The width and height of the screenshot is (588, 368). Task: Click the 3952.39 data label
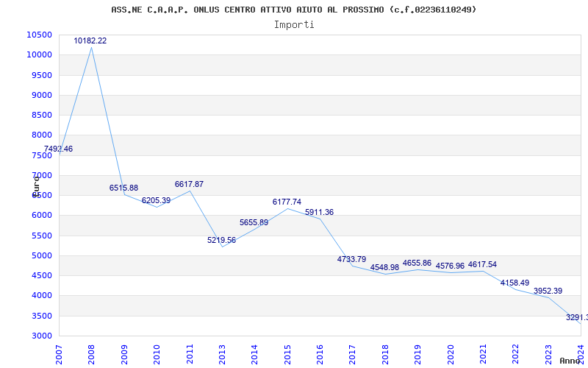pos(548,291)
